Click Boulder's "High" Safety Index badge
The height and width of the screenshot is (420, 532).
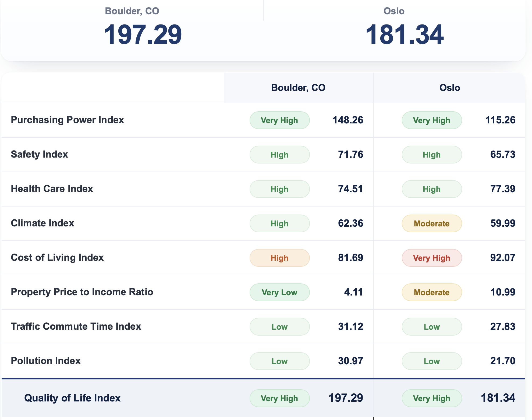(x=280, y=155)
